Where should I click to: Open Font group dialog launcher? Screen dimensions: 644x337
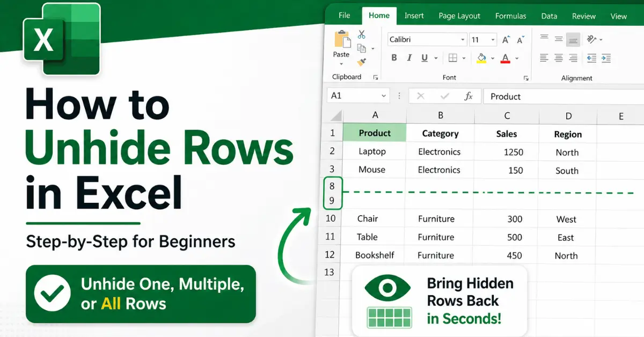point(525,78)
